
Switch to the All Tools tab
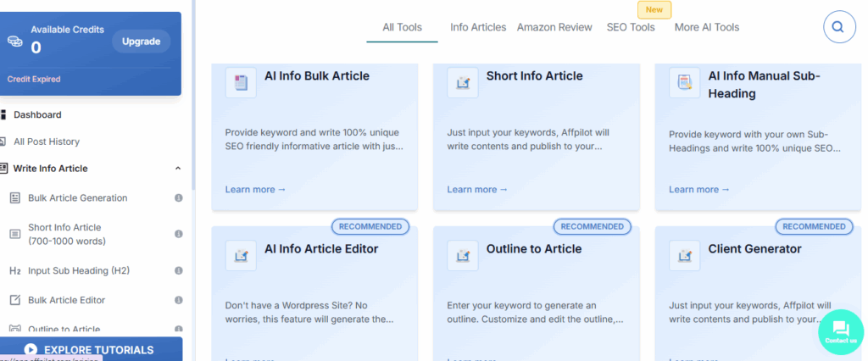(402, 27)
